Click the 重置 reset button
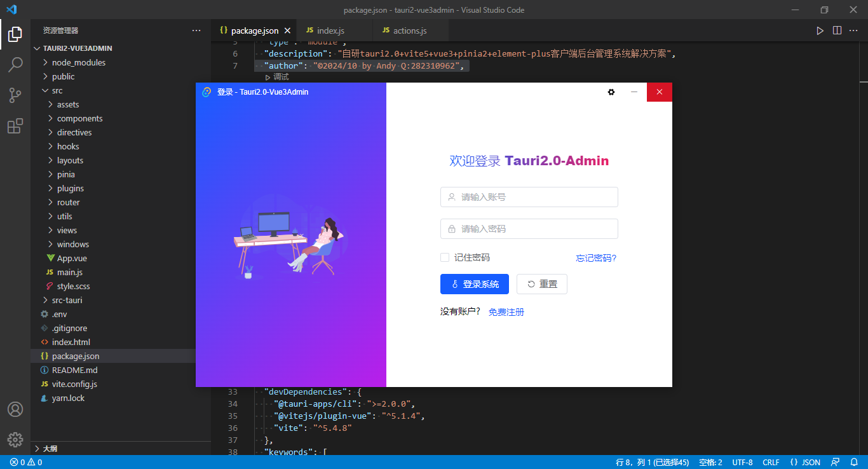Viewport: 868px width, 469px height. (x=542, y=284)
